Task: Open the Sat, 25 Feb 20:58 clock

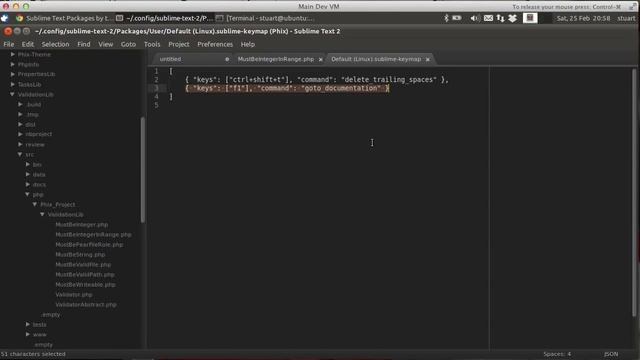Action: tap(584, 18)
